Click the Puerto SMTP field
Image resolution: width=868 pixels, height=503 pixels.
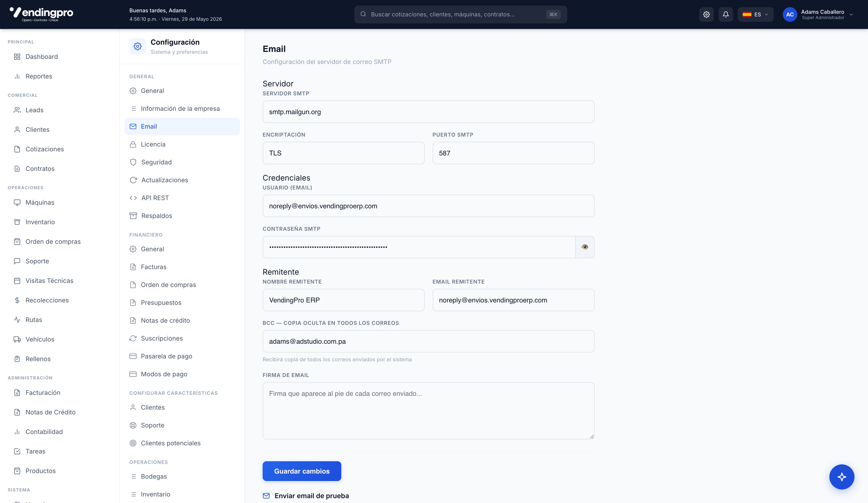coord(513,153)
